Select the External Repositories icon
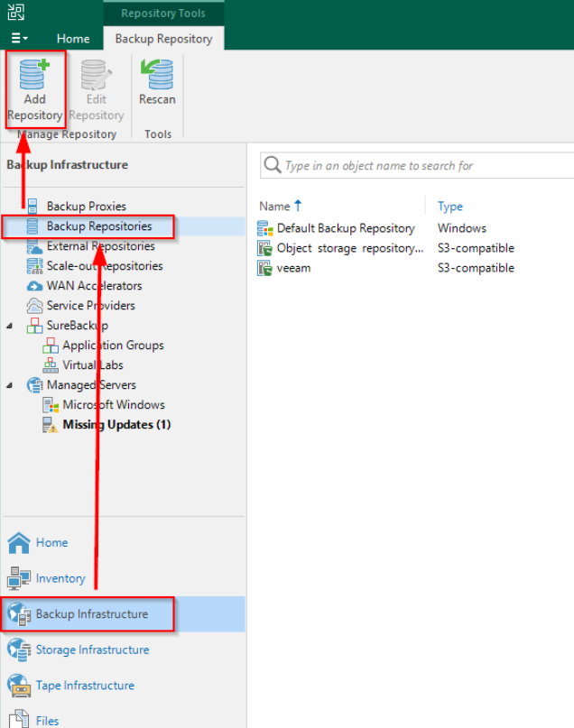Viewport: 574px width, 728px height. (34, 246)
